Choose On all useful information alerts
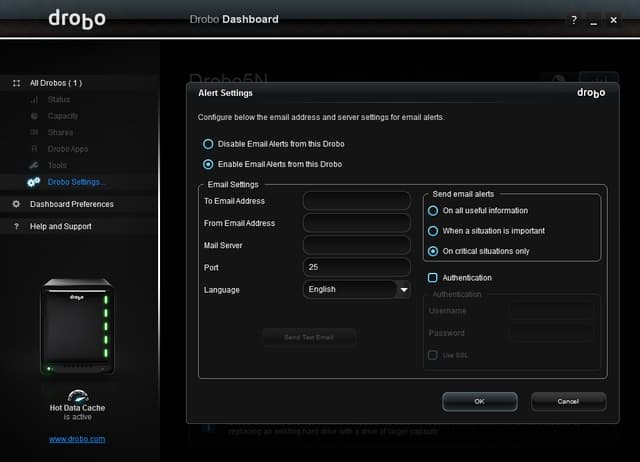Viewport: 640px width, 462px height. coord(433,211)
